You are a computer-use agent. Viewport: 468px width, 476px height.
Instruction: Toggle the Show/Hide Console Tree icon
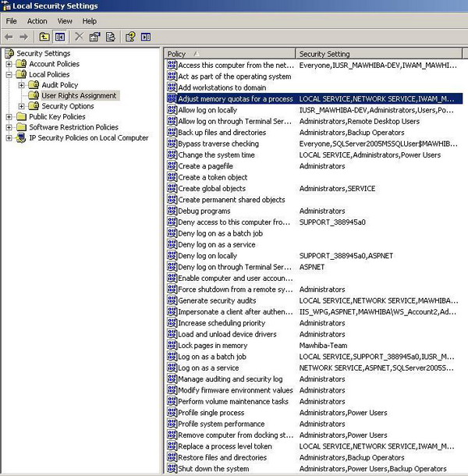tap(60, 37)
